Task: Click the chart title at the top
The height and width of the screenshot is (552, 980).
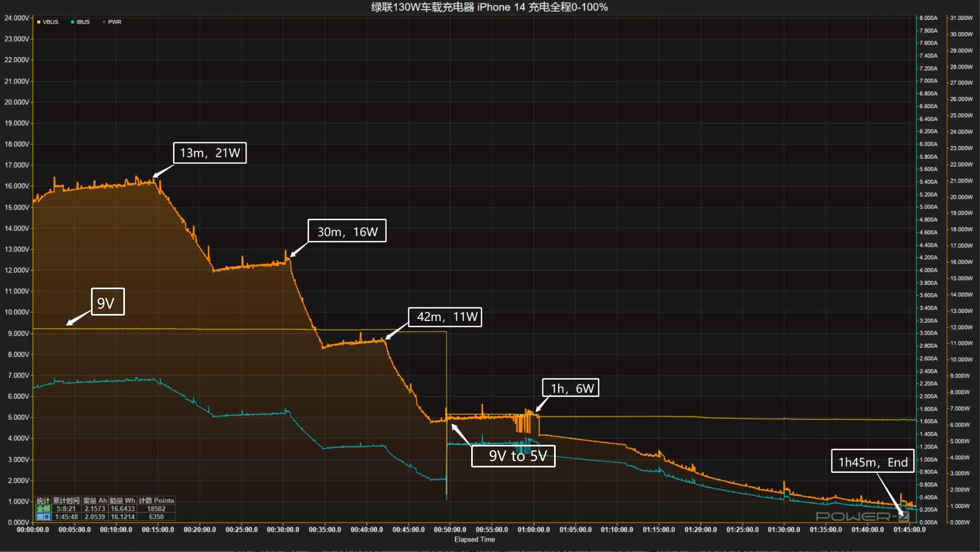Action: click(x=489, y=7)
